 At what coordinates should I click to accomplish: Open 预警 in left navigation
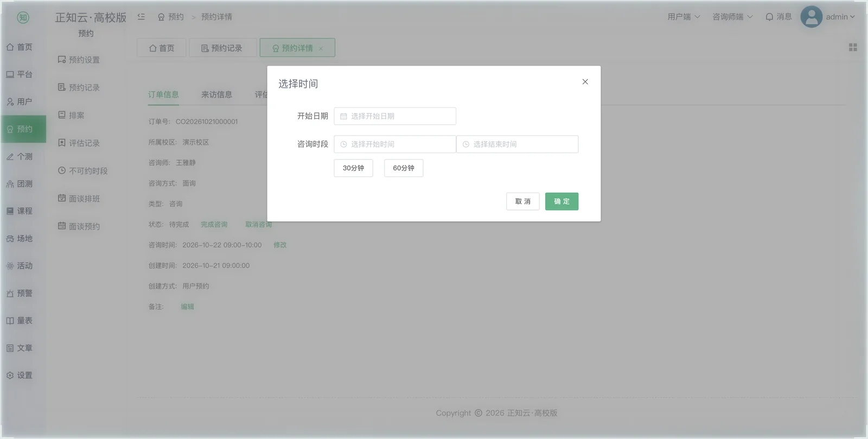pyautogui.click(x=20, y=293)
